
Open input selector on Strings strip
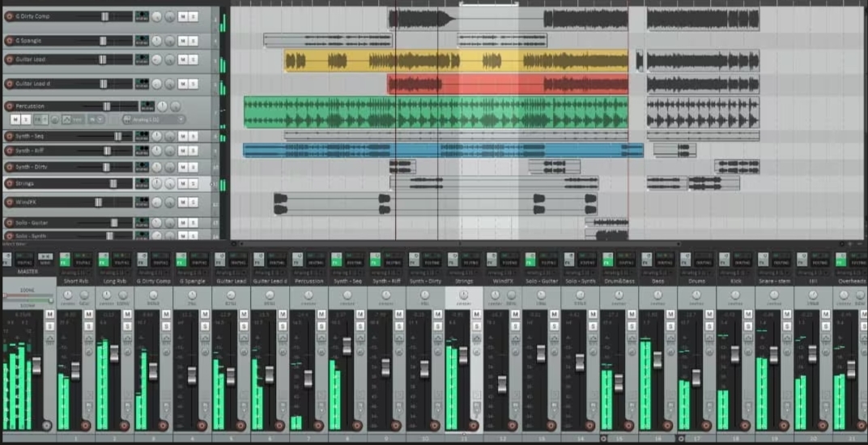click(x=464, y=272)
